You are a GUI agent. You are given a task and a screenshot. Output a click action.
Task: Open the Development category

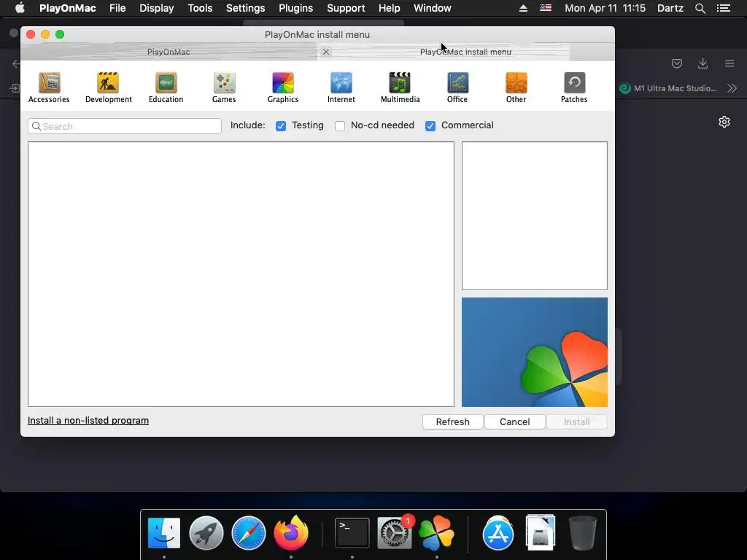click(x=108, y=87)
